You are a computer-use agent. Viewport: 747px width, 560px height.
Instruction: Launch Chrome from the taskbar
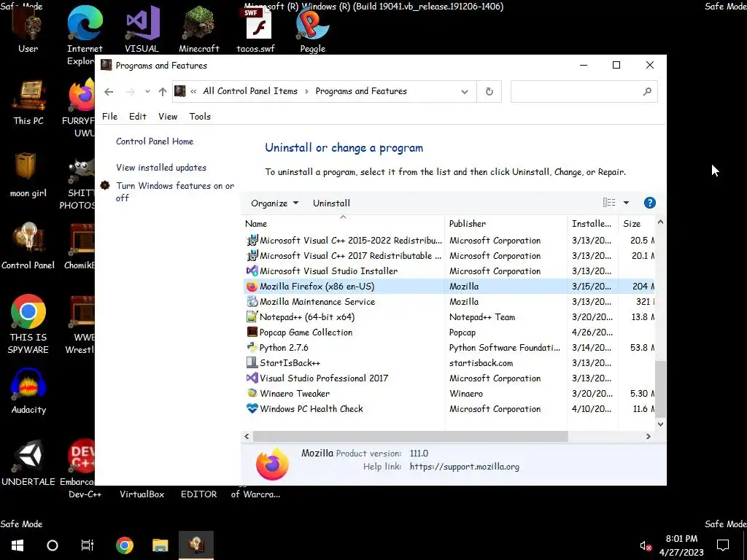point(124,545)
